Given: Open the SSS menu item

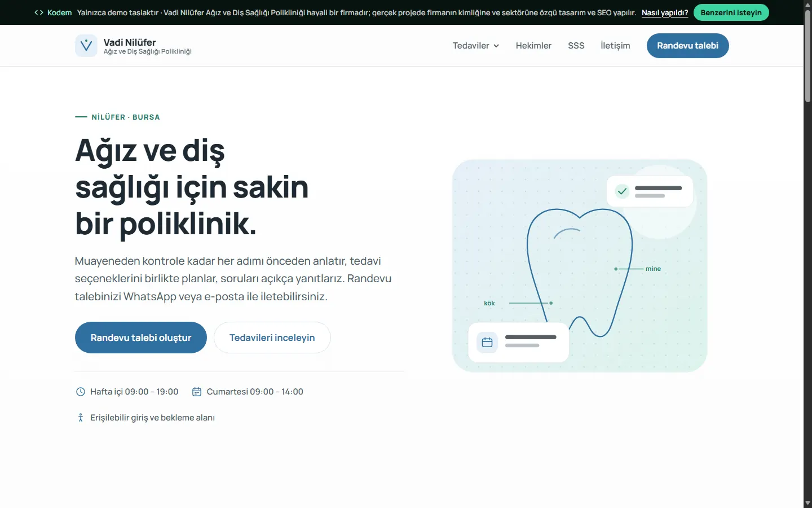Looking at the screenshot, I should (576, 46).
